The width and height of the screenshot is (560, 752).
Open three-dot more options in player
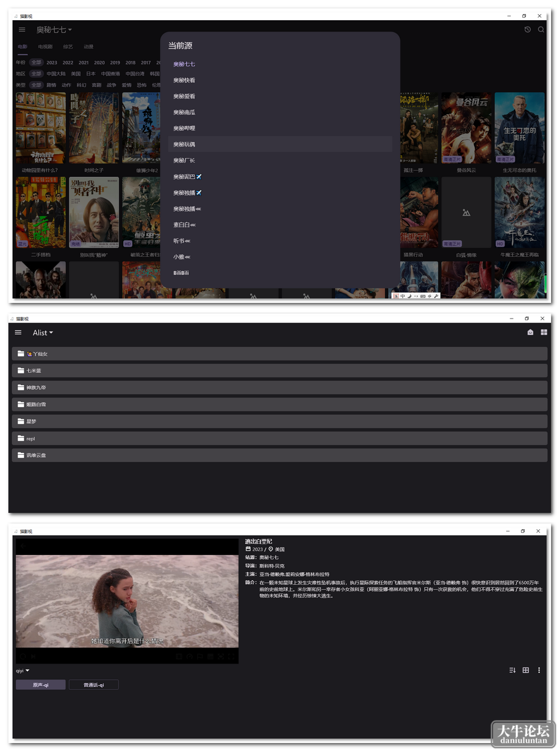click(539, 670)
